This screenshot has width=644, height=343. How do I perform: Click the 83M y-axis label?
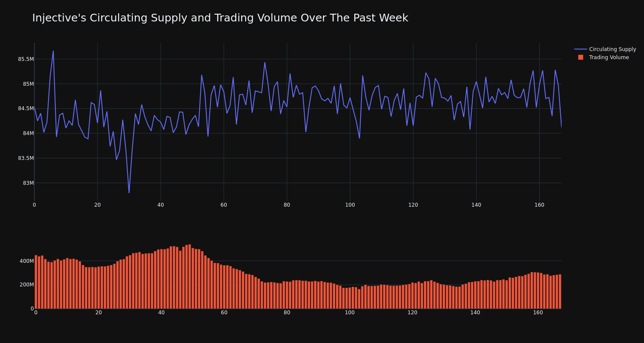click(x=28, y=183)
